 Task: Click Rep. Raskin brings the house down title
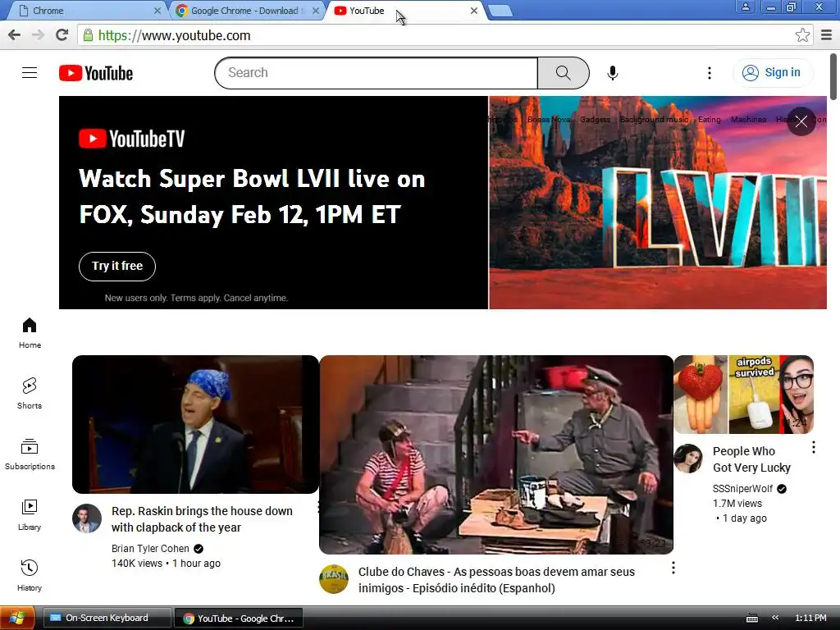202,519
